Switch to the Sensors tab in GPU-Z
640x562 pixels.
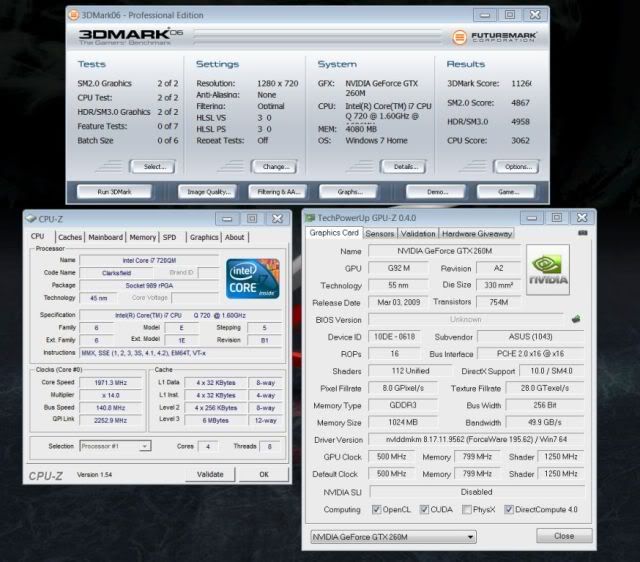(380, 233)
